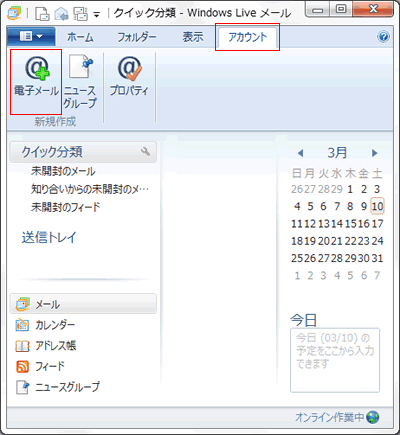Click the オンライン作業中 status text
Screen dimensions: 400x435
[x=330, y=417]
